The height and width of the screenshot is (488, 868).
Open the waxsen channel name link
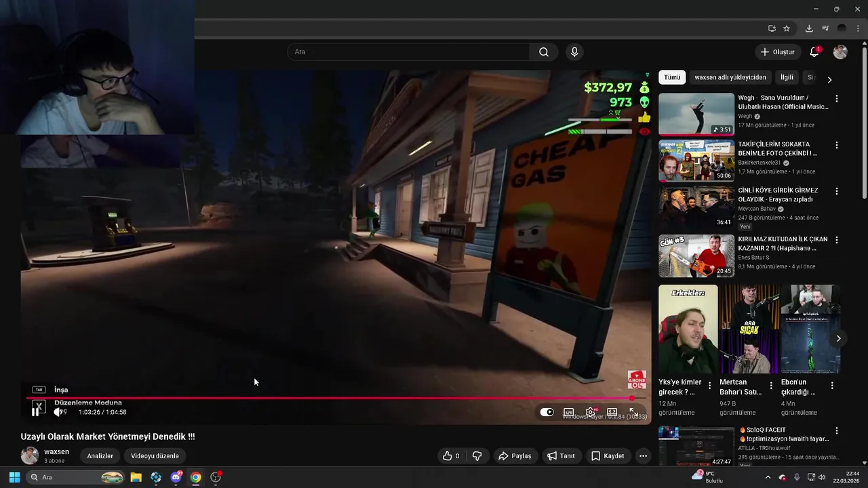point(56,451)
